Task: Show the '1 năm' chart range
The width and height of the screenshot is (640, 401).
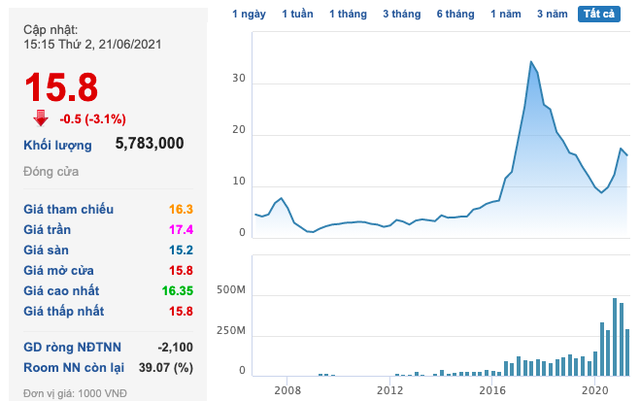Action: [506, 14]
